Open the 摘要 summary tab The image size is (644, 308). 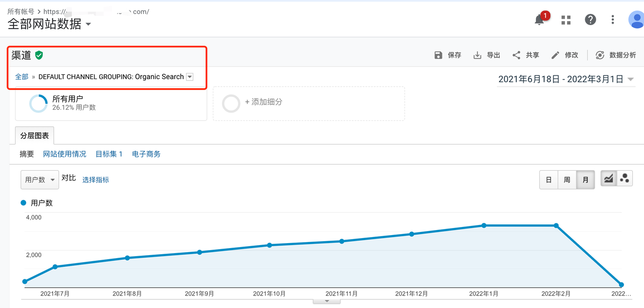pyautogui.click(x=27, y=154)
